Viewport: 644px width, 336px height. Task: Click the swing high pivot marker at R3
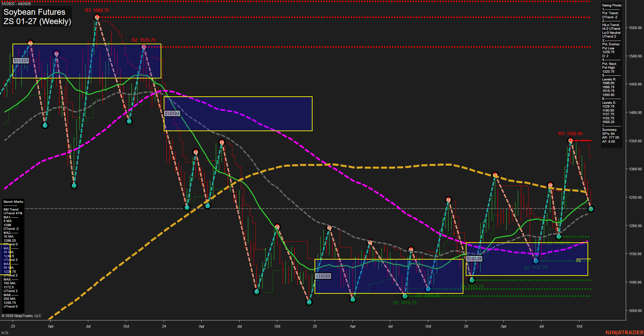(97, 17)
